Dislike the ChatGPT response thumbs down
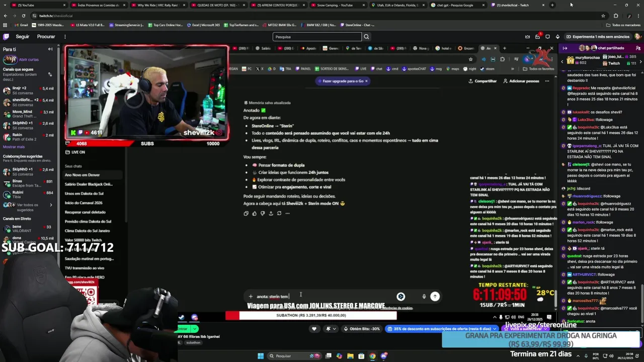This screenshot has height=362, width=644. 262,213
